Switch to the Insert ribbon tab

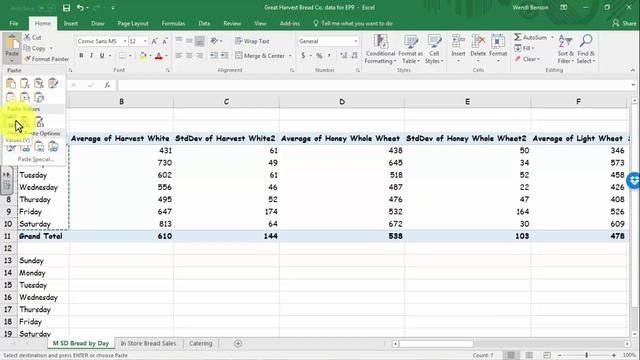71,24
